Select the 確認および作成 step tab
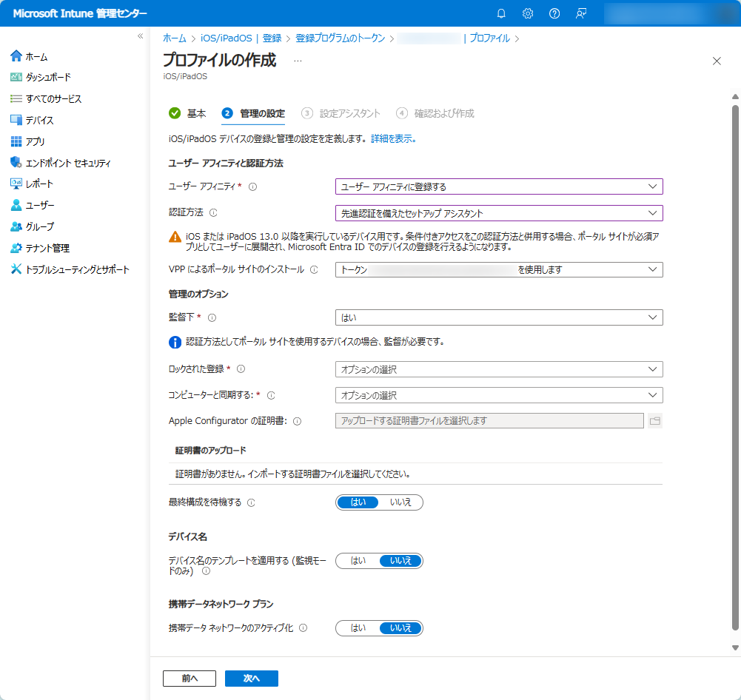 (435, 113)
